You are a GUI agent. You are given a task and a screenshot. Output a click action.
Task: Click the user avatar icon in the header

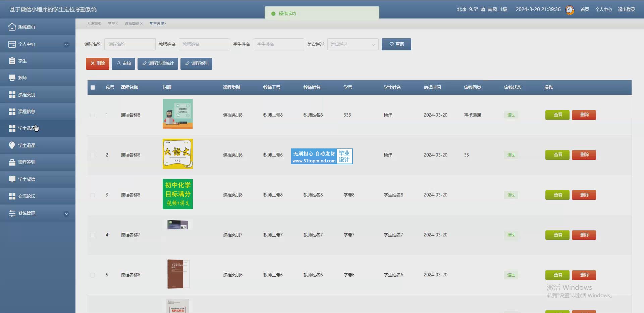570,10
